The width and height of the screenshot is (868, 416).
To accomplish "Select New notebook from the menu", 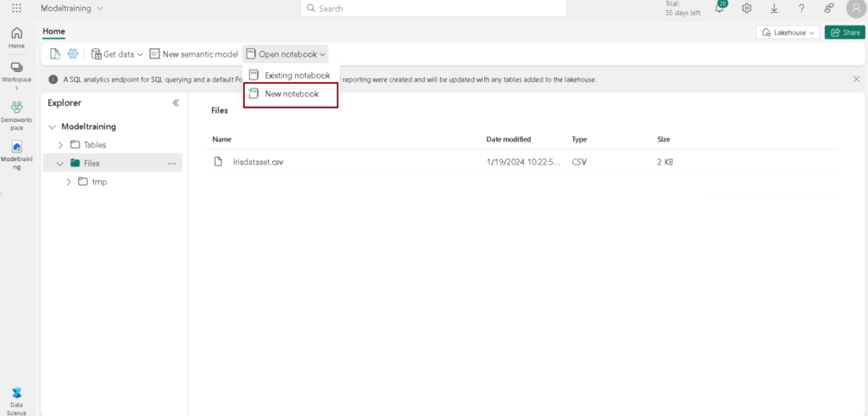I will (292, 94).
